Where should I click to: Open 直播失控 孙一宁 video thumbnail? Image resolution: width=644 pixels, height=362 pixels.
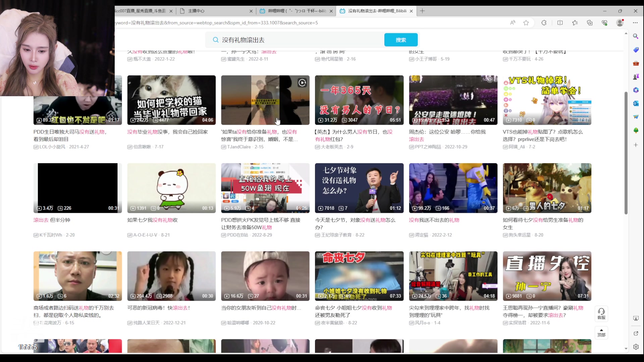tap(547, 276)
